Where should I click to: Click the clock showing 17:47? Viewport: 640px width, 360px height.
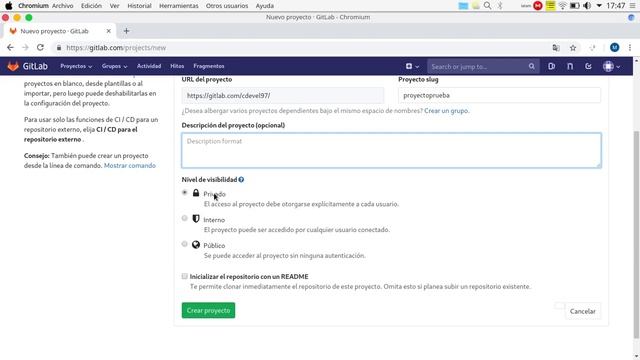click(616, 6)
